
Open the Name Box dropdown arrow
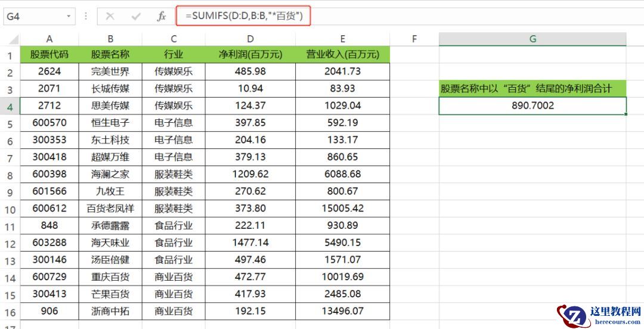tap(69, 17)
